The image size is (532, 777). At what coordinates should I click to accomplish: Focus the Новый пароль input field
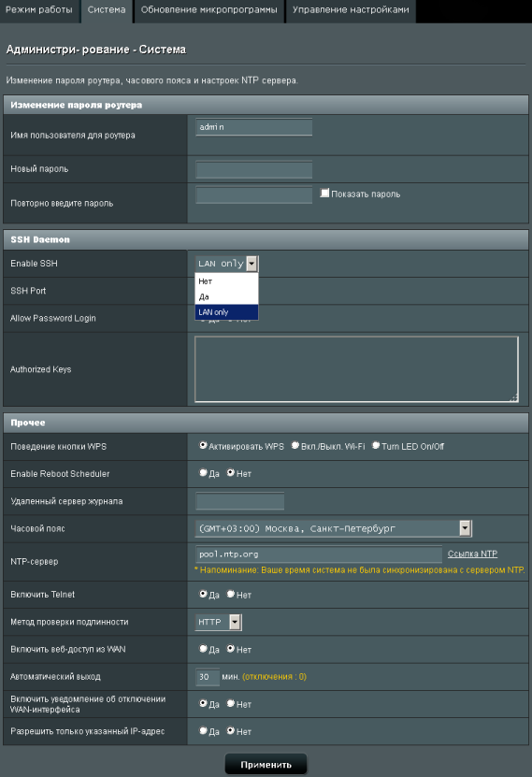253,169
